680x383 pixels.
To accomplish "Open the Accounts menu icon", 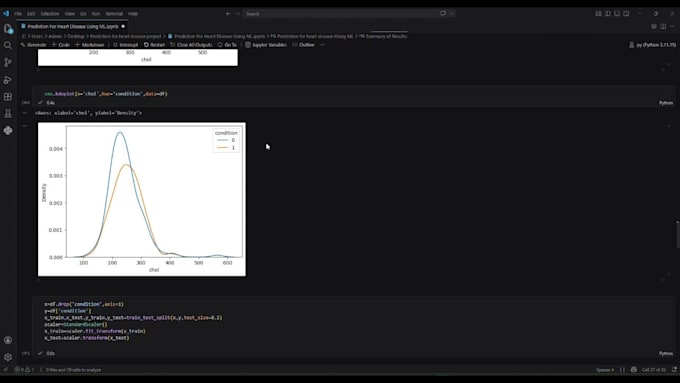I will click(8, 340).
